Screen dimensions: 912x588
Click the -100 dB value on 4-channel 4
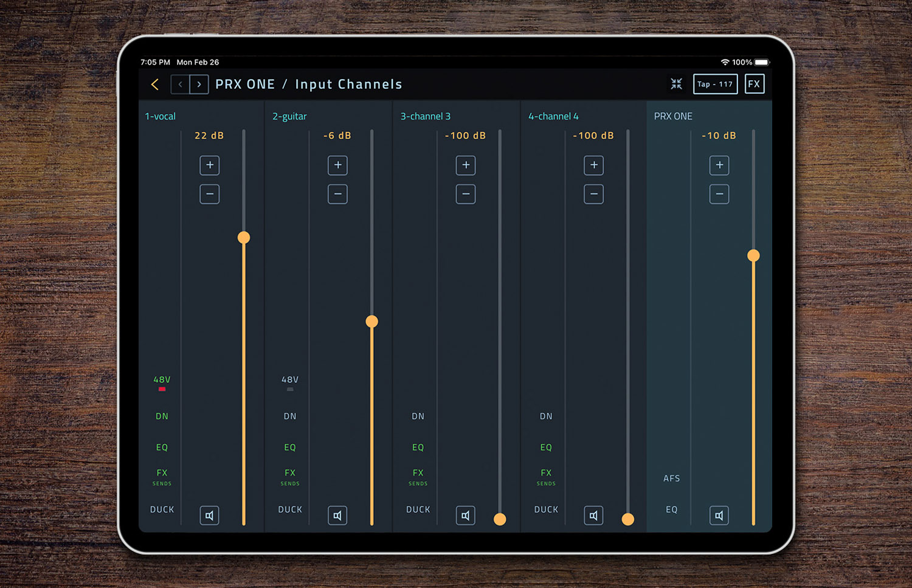593,136
